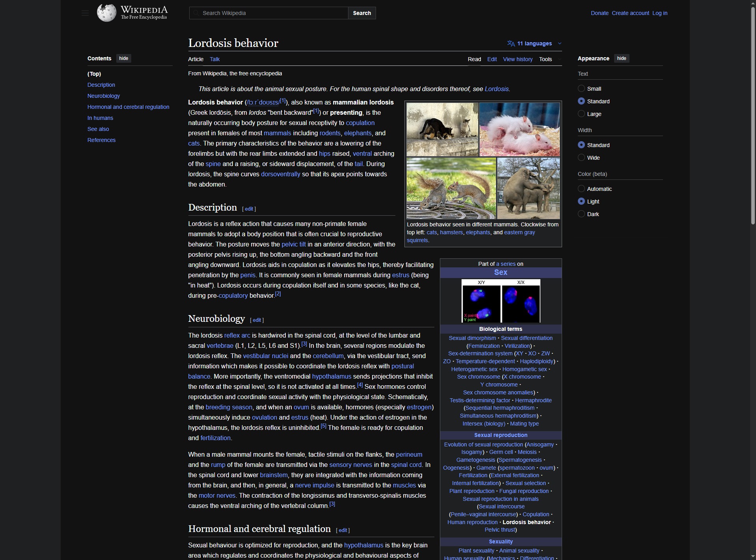
Task: Expand the 11 languages dropdown
Action: coord(534,43)
